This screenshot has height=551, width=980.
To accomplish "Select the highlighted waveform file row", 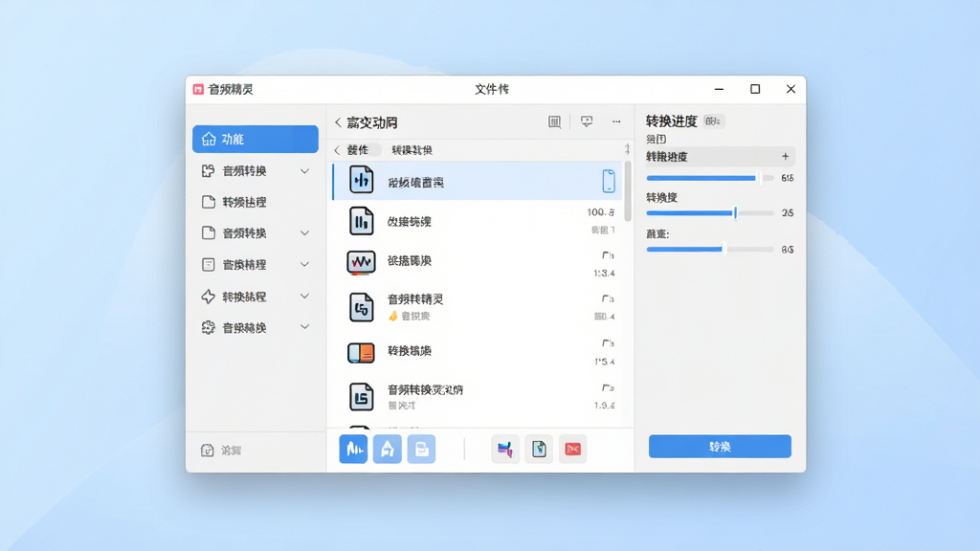I will [478, 181].
